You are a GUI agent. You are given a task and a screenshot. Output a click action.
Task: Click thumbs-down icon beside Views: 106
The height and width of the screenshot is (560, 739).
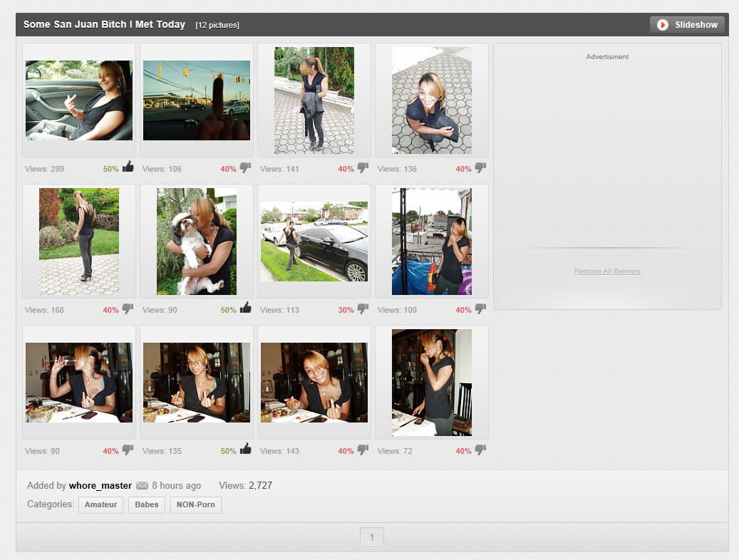[x=245, y=168]
